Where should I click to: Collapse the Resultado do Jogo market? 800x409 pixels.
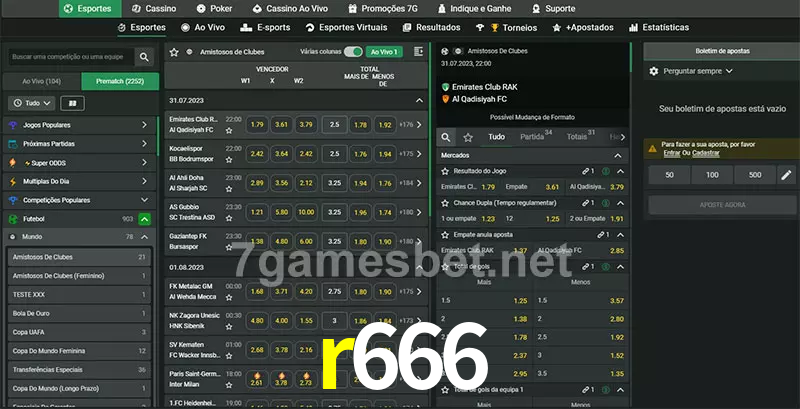[620, 171]
